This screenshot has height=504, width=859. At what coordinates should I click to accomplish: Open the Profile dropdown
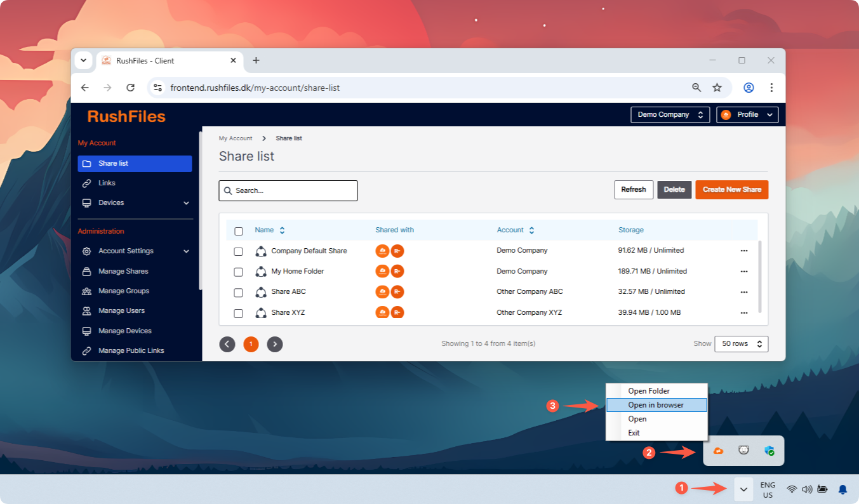[747, 115]
